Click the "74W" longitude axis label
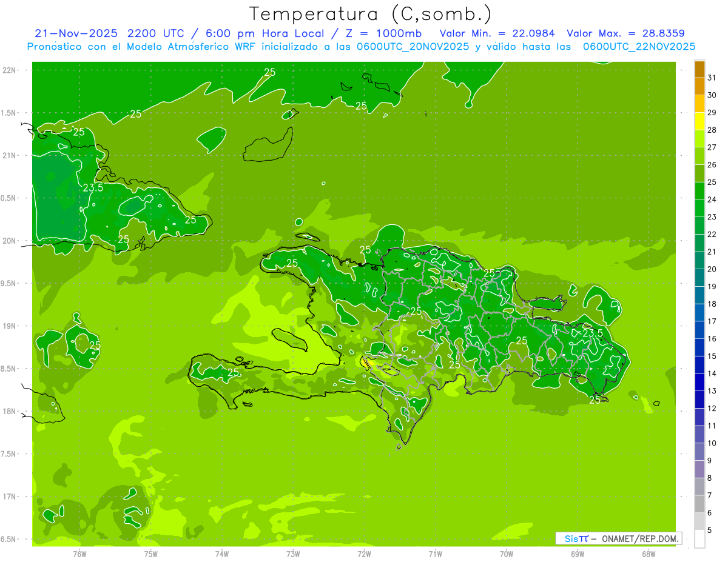This screenshot has height=562, width=728. pyautogui.click(x=222, y=554)
